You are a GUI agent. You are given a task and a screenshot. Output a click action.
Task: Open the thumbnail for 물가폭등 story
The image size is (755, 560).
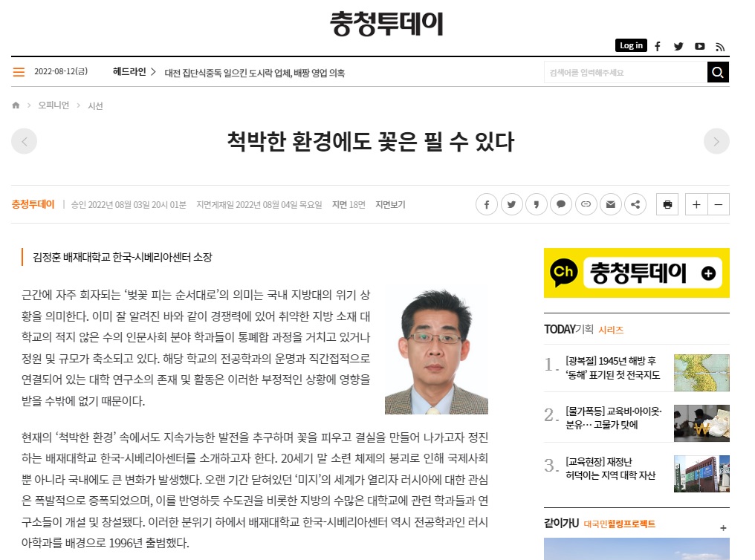701,423
